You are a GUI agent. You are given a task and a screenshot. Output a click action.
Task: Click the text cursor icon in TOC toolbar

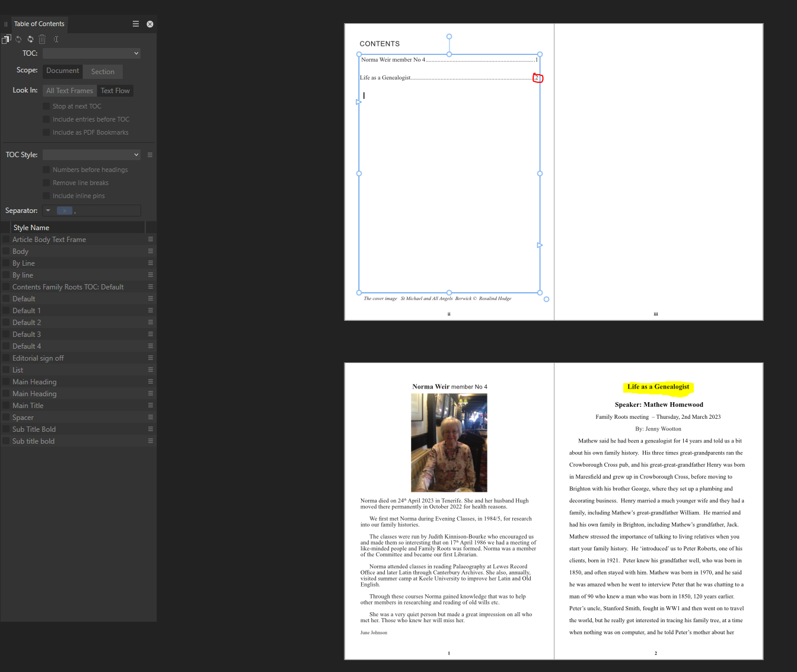pos(56,39)
